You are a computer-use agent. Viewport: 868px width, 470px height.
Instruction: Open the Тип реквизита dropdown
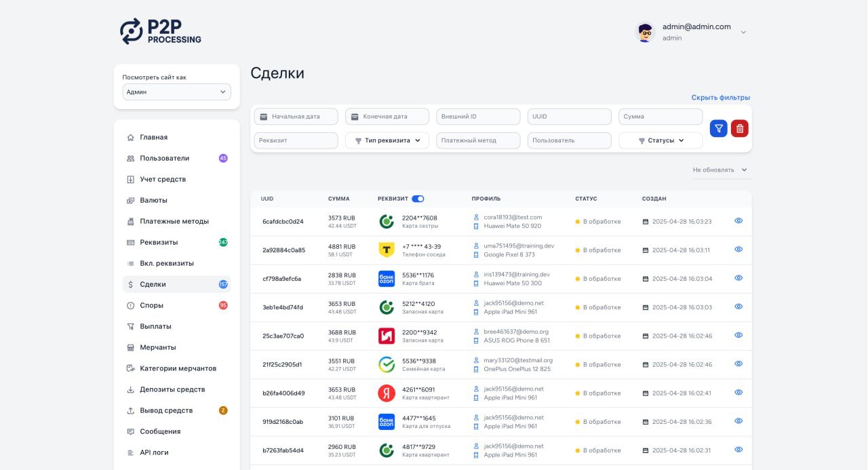[x=387, y=140]
